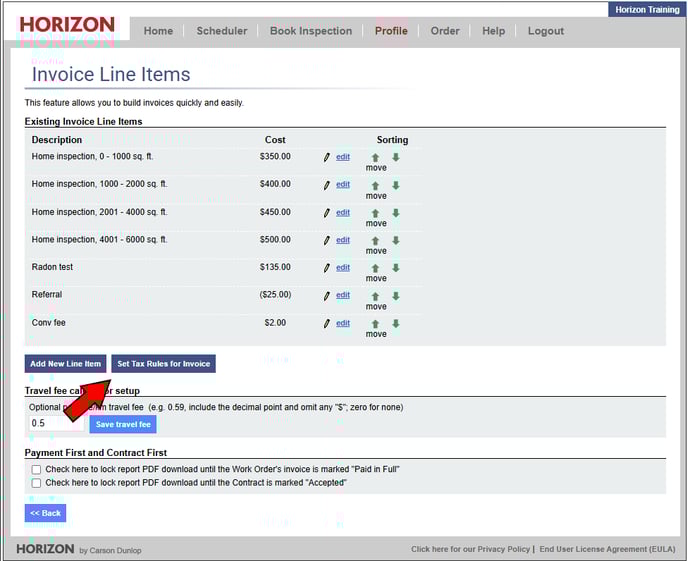Go to Book Inspection tab
This screenshot has width=688, height=561.
(x=311, y=31)
